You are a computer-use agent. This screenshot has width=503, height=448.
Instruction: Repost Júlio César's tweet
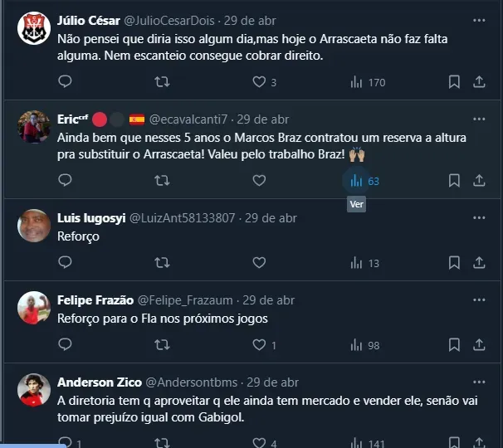(163, 82)
